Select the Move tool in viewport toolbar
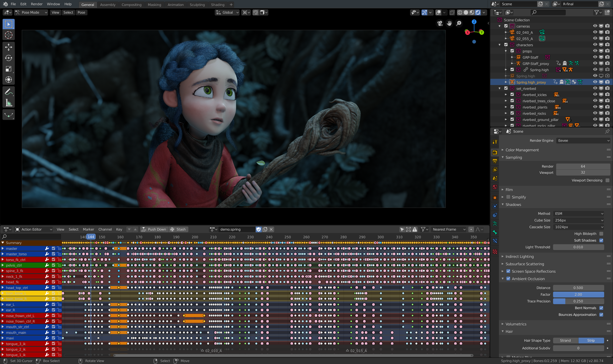 point(9,47)
